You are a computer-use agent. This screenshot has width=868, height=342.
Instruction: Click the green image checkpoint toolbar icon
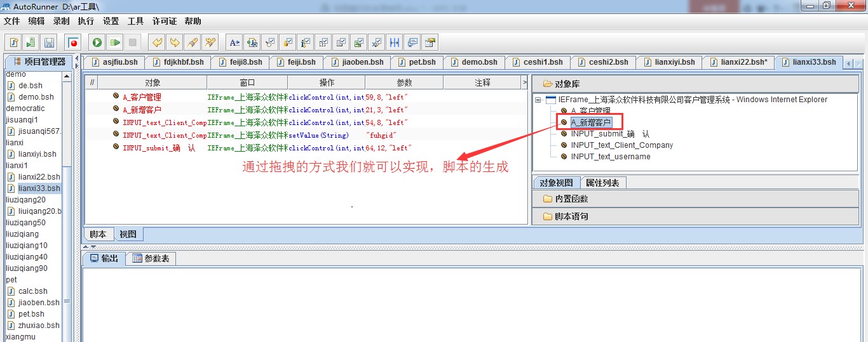pyautogui.click(x=359, y=43)
